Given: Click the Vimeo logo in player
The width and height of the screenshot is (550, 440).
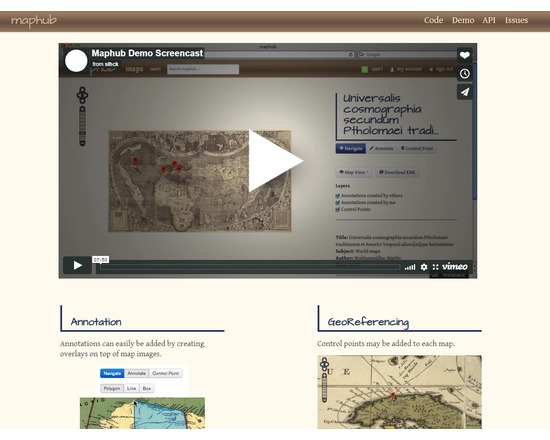Looking at the screenshot, I should [455, 267].
